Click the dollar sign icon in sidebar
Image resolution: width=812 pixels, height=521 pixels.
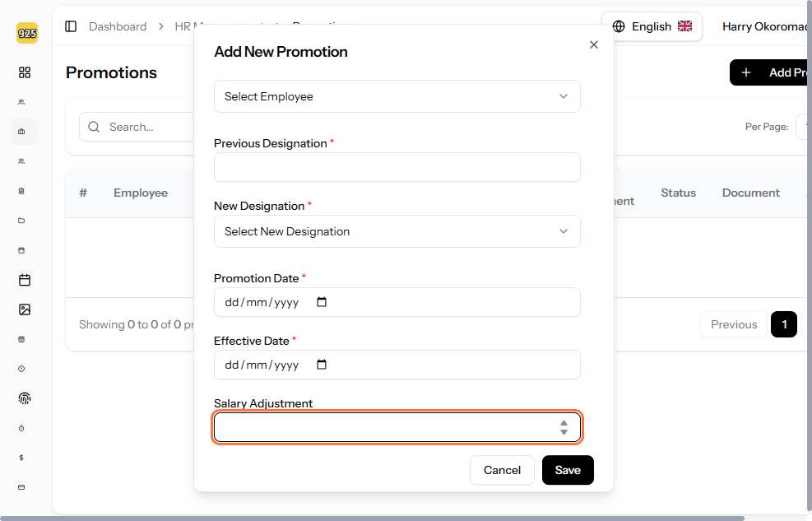click(21, 458)
